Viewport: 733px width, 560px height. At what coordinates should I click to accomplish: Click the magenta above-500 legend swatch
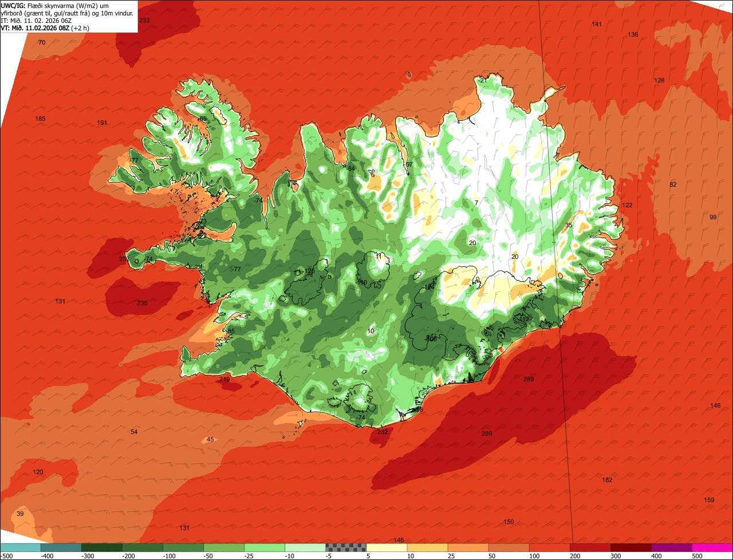(712, 547)
